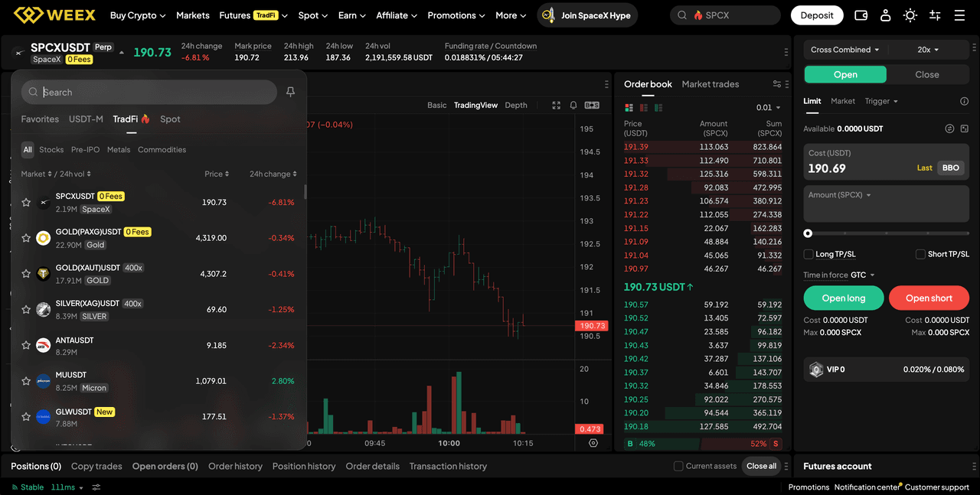Enable the Long TP/SL checkbox
Image resolution: width=980 pixels, height=495 pixels.
[x=808, y=254]
